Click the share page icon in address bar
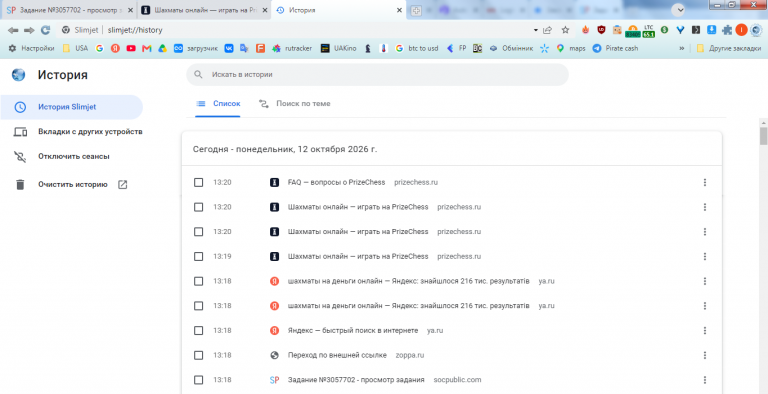 tap(548, 30)
